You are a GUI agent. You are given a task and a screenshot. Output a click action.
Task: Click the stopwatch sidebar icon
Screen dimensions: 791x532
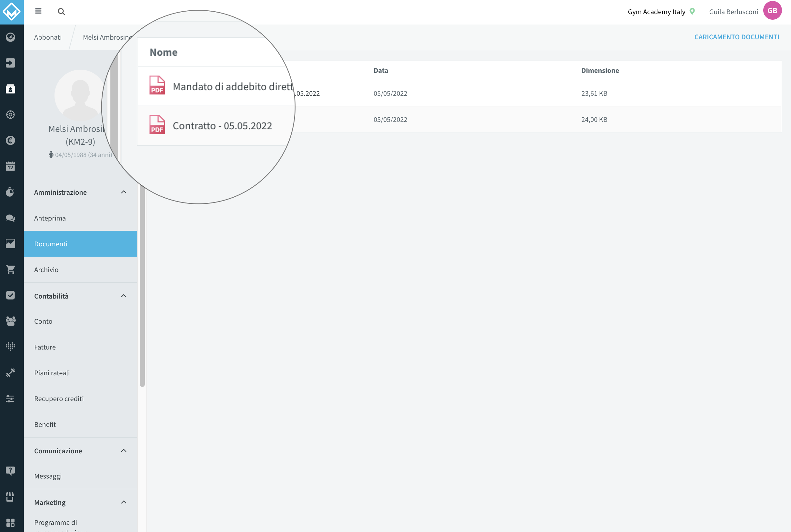[11, 192]
